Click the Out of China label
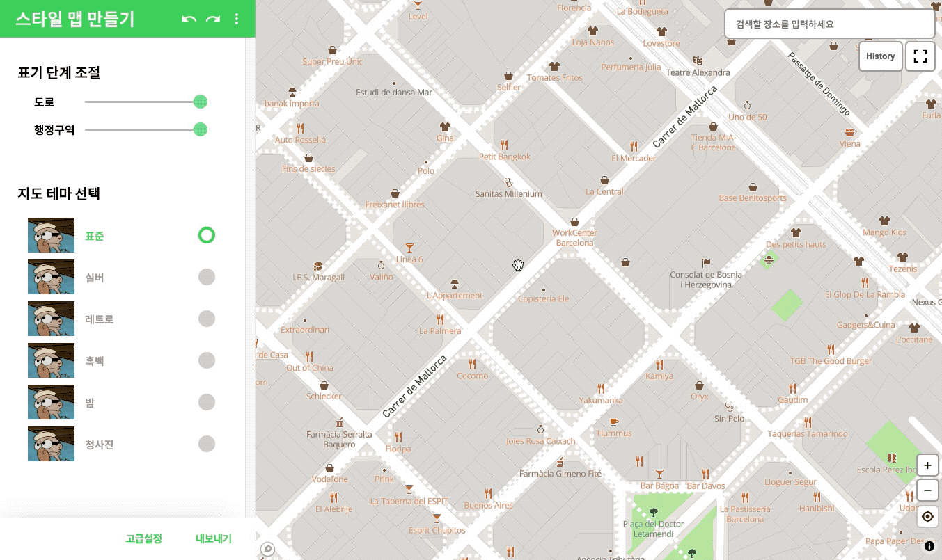 310,368
